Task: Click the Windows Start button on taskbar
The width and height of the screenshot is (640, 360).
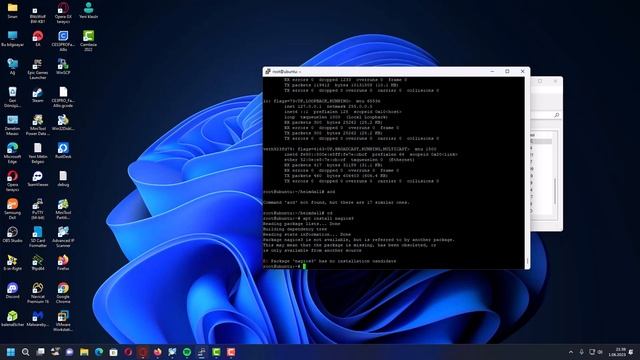Action: tap(11, 352)
